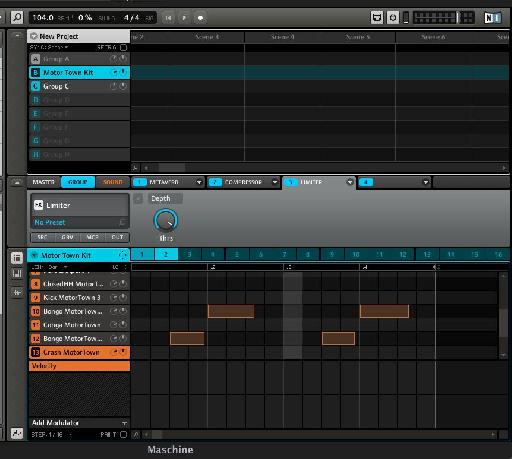Start playback with the play button
The width and height of the screenshot is (512, 459).
(184, 18)
